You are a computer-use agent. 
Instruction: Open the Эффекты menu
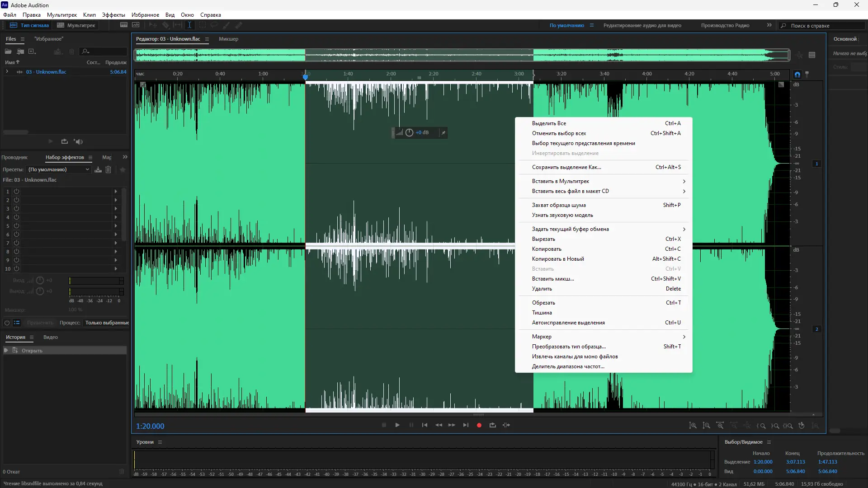113,14
